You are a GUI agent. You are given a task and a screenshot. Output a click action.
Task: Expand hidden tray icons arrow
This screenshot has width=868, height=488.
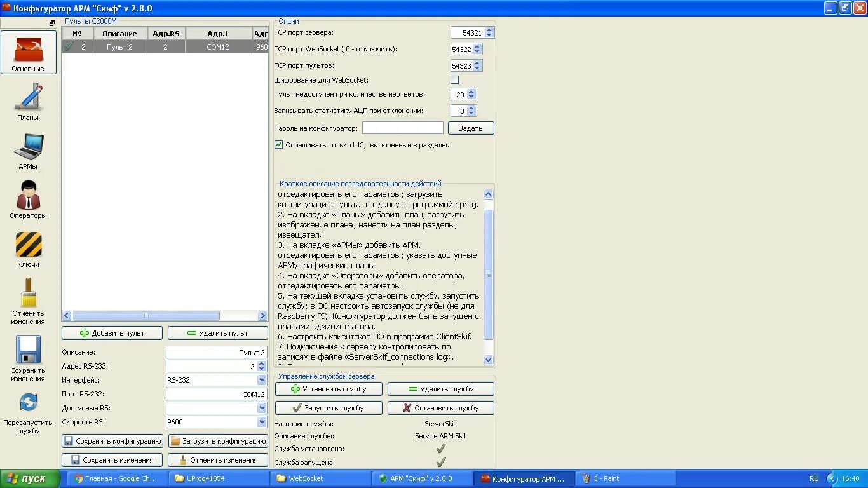[x=832, y=478]
